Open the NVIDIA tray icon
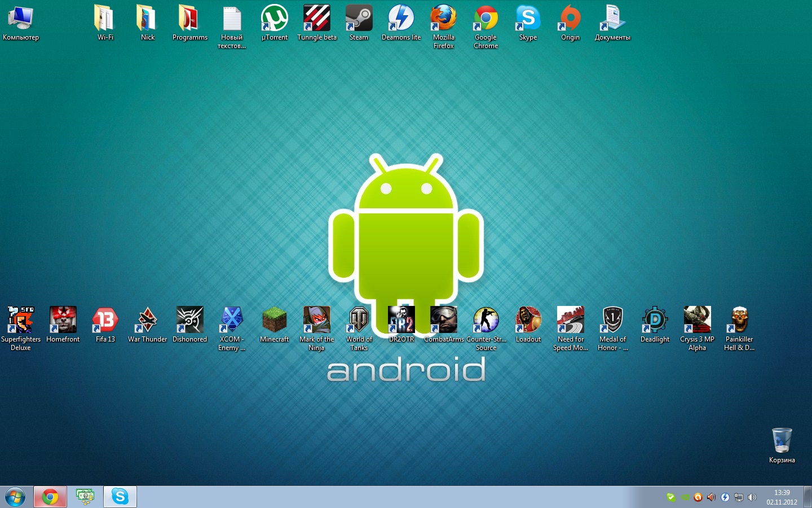The height and width of the screenshot is (508, 812). click(x=685, y=497)
